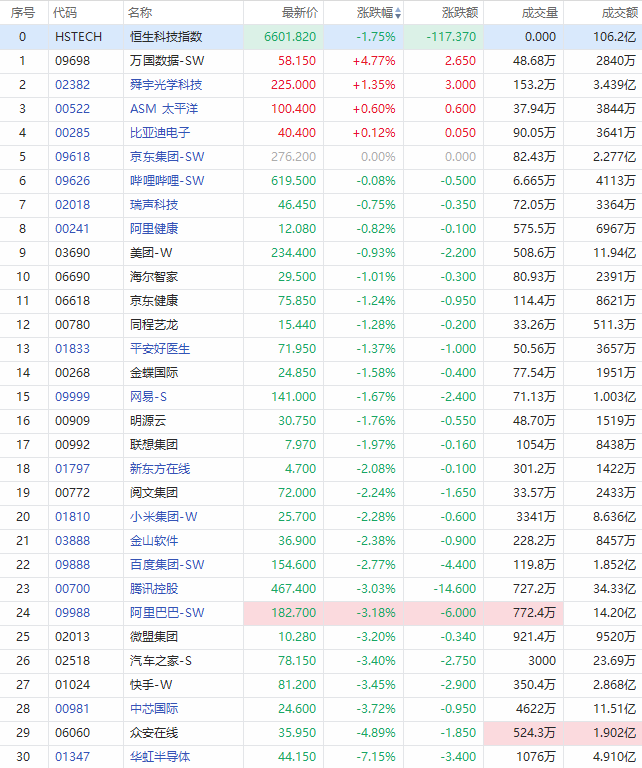Select the 恒生科技指数 index row
The image size is (642, 768).
coord(321,37)
